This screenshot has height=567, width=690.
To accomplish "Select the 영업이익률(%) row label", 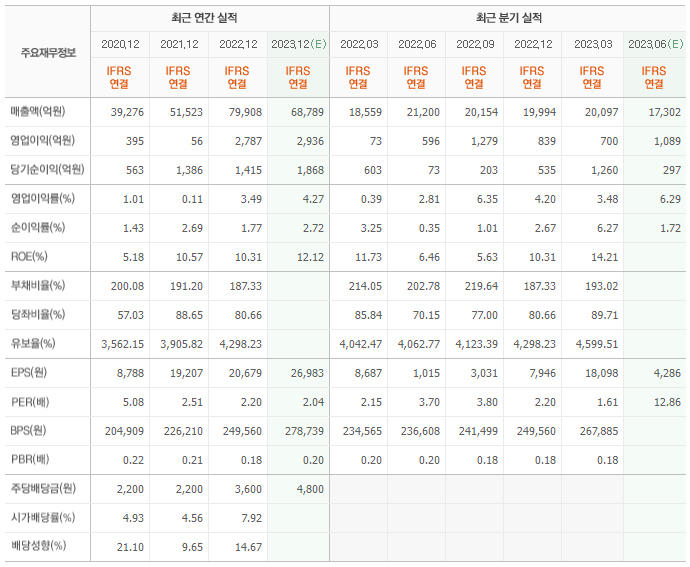I will pyautogui.click(x=43, y=199).
